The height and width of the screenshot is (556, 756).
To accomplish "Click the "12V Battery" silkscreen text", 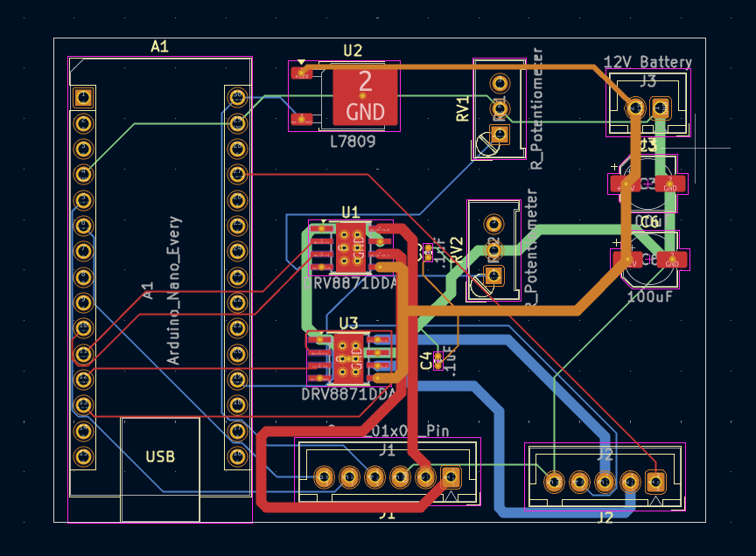I will tap(647, 62).
